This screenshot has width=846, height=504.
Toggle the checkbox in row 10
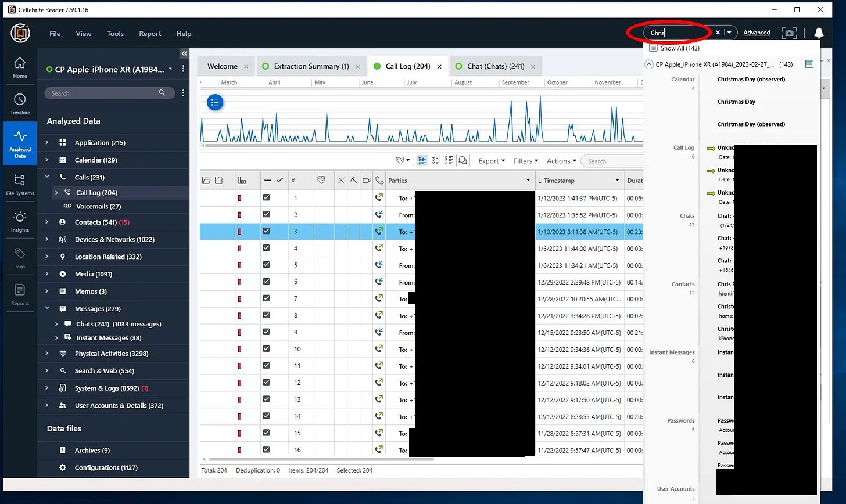[x=266, y=349]
